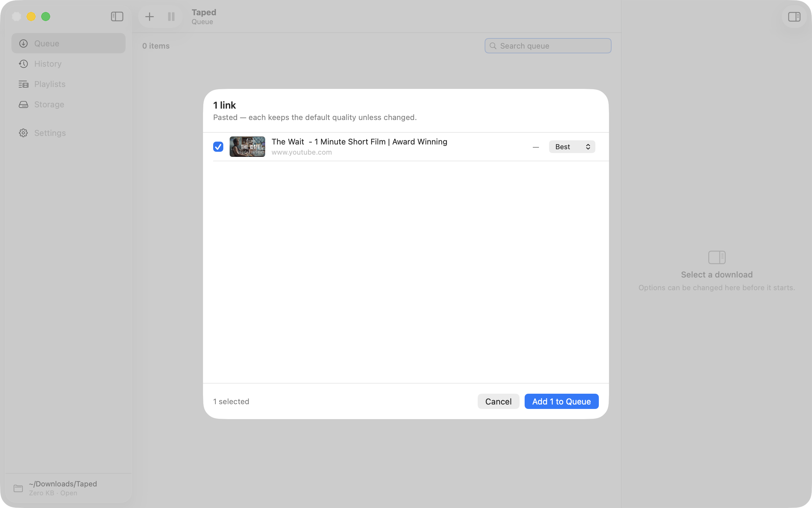Click the green zoom window button
Screen dimensions: 812x508
pos(46,17)
